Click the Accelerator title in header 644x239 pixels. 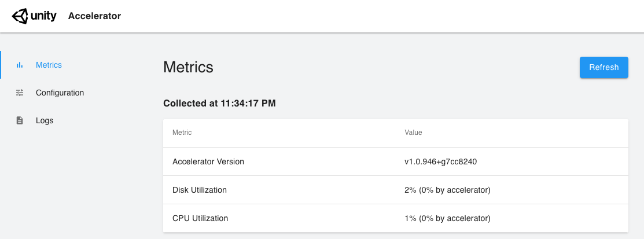click(x=94, y=16)
